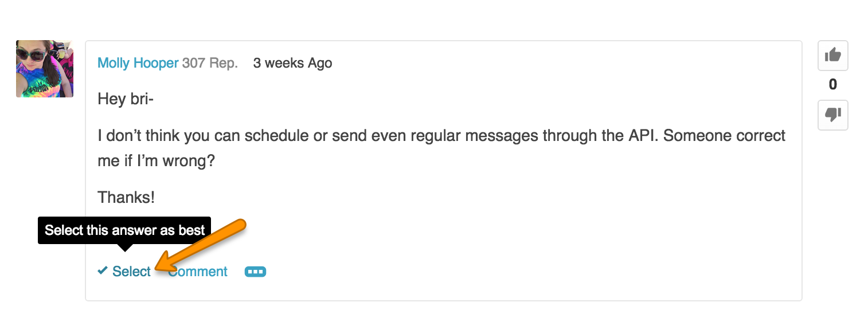Click the 3 weeks Ago timestamp
Image resolution: width=868 pixels, height=314 pixels.
click(293, 63)
